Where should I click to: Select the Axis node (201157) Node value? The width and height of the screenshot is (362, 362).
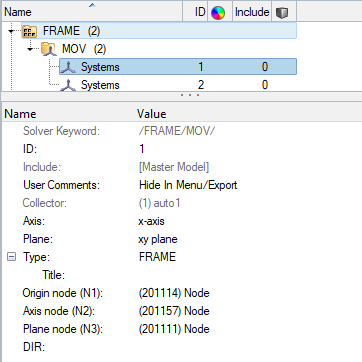tap(174, 311)
